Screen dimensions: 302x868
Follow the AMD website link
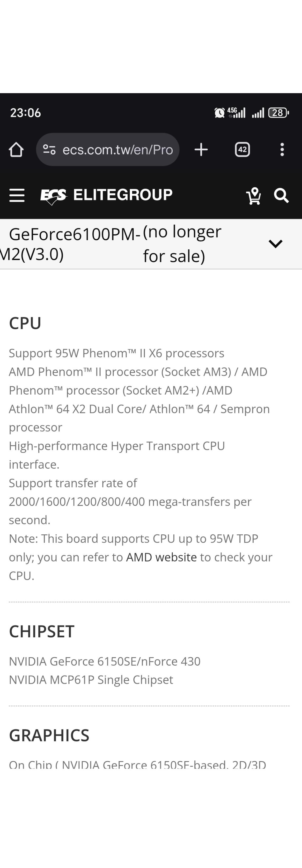click(x=161, y=557)
